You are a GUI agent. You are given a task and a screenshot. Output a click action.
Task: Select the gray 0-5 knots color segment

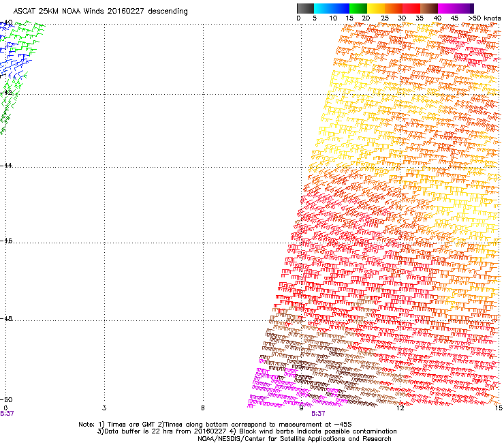(305, 8)
